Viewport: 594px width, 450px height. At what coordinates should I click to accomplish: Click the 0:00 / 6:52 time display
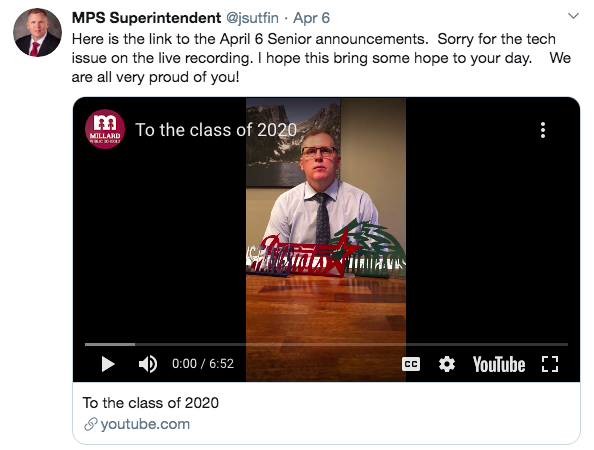[203, 364]
